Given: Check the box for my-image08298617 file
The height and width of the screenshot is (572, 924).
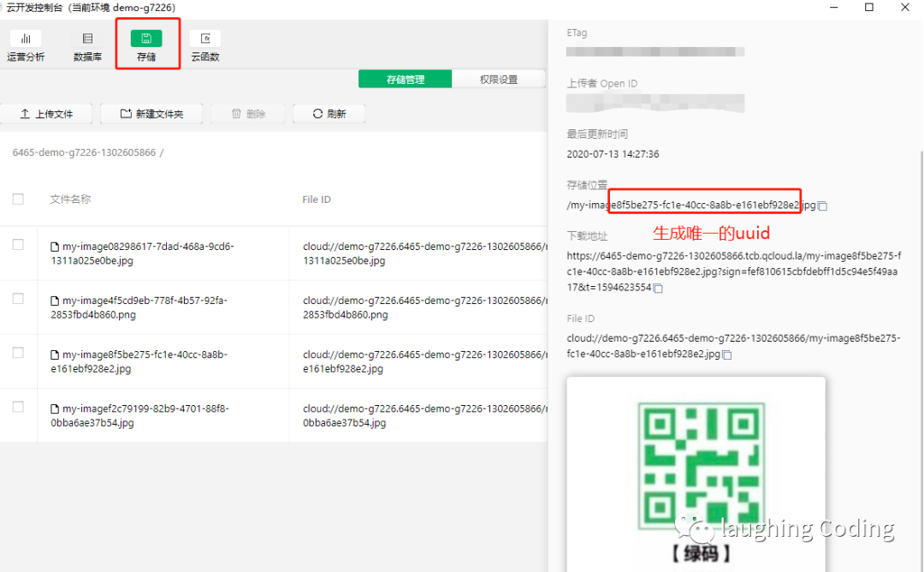Looking at the screenshot, I should coord(18,244).
